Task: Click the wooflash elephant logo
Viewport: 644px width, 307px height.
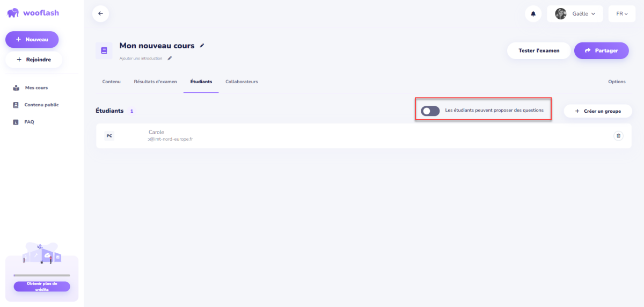Action: pyautogui.click(x=13, y=13)
